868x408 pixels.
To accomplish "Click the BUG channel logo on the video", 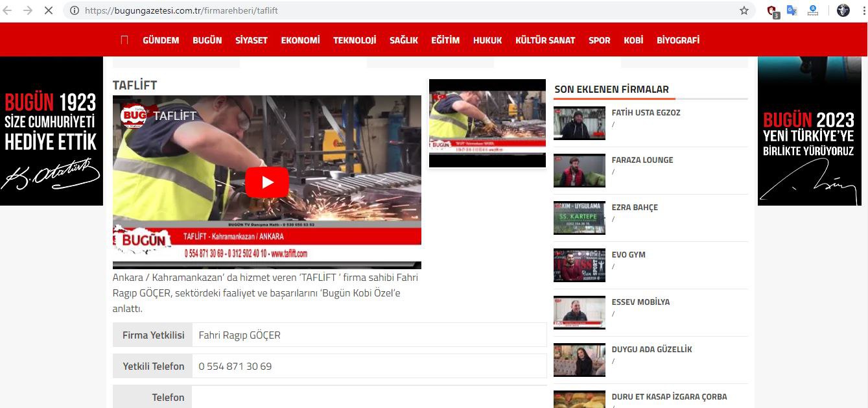I will [134, 116].
